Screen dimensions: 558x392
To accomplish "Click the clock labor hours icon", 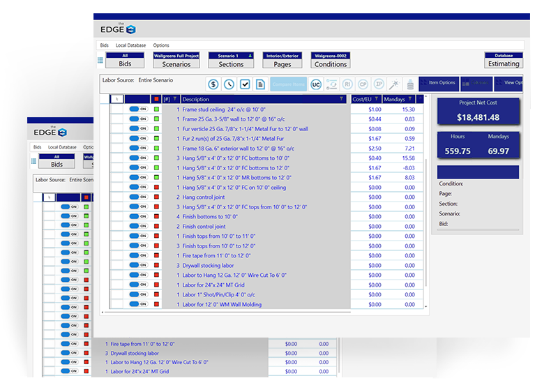I will click(x=229, y=84).
